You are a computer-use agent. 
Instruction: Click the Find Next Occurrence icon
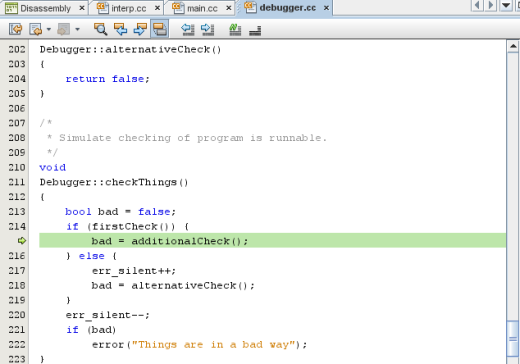(x=140, y=29)
